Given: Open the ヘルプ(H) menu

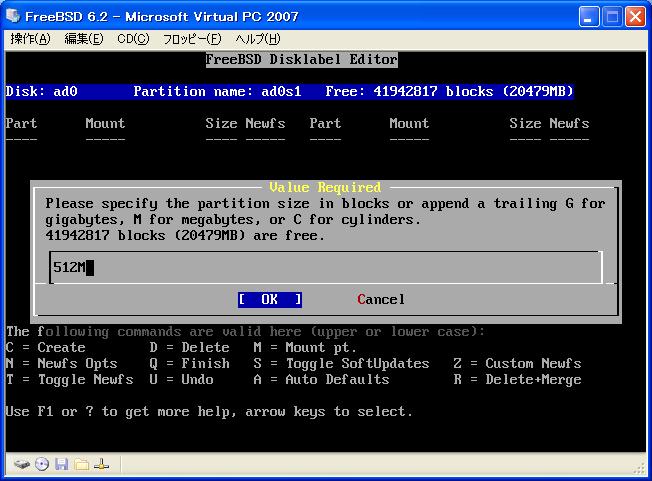Looking at the screenshot, I should 258,39.
